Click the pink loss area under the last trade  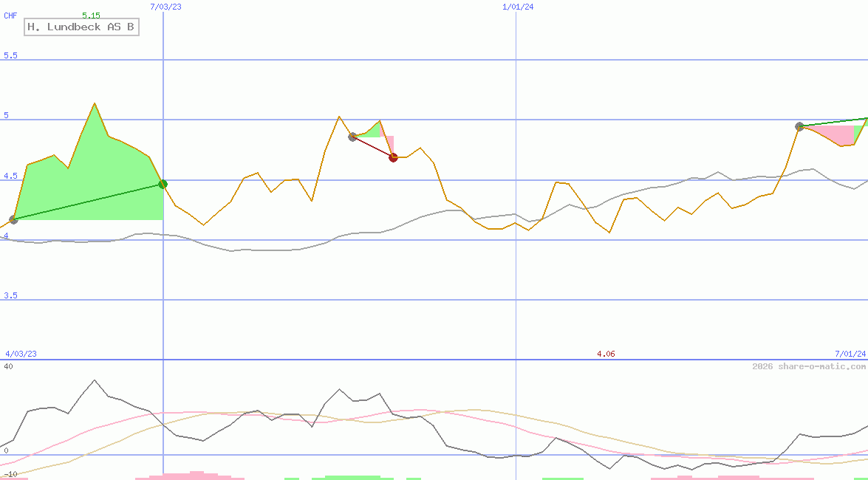click(831, 134)
